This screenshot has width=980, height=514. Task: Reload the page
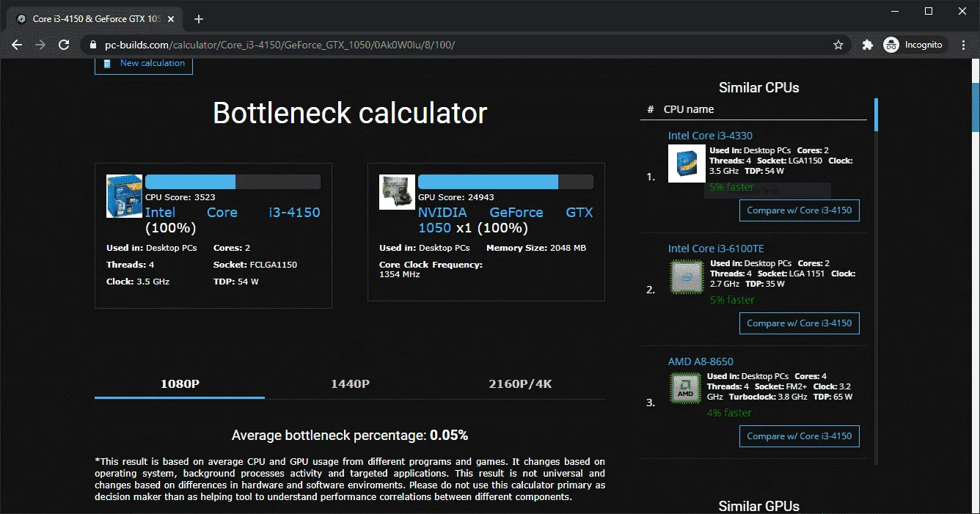point(64,45)
